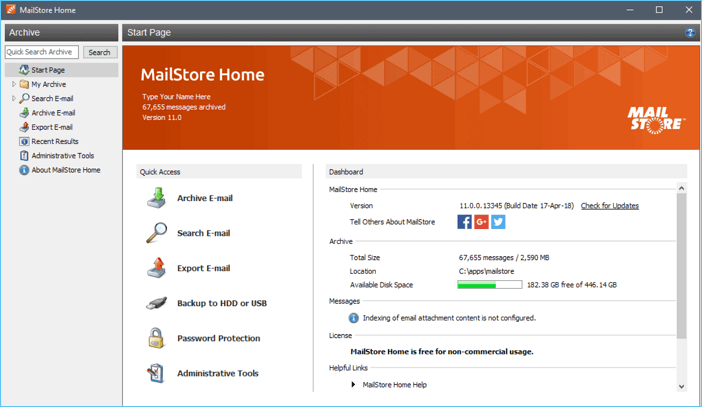Open Administrative Tools in the navigation tree
Image resolution: width=702 pixels, height=407 pixels.
(x=63, y=156)
